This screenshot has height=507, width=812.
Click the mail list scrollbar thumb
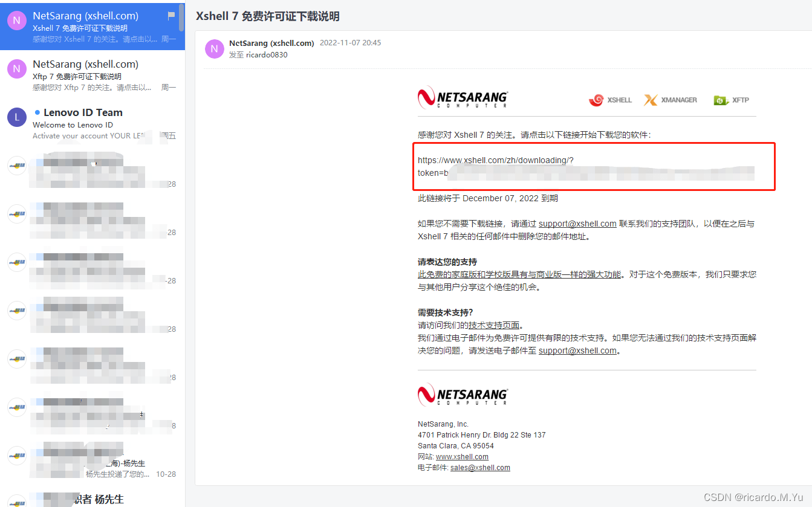(181, 17)
